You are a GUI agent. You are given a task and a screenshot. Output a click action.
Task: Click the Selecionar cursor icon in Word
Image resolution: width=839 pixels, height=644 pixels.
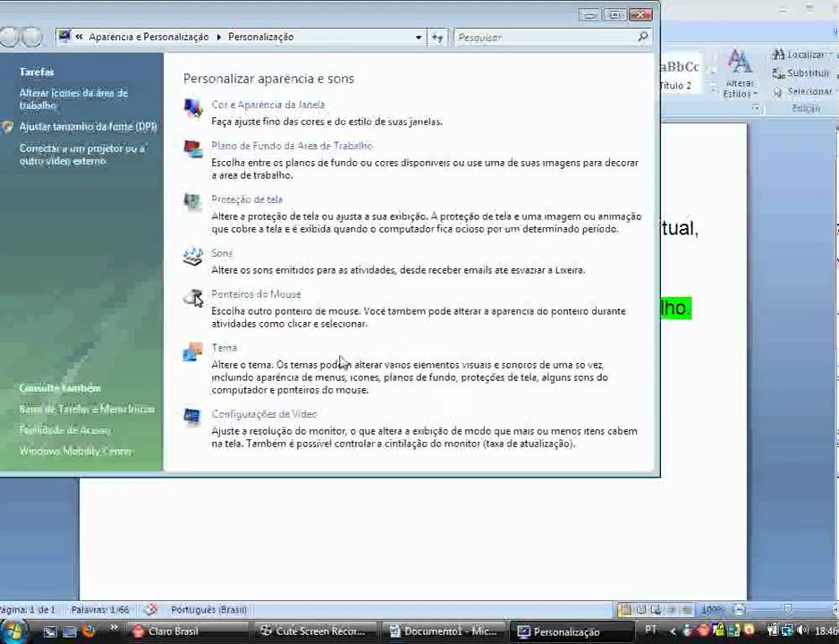(778, 92)
